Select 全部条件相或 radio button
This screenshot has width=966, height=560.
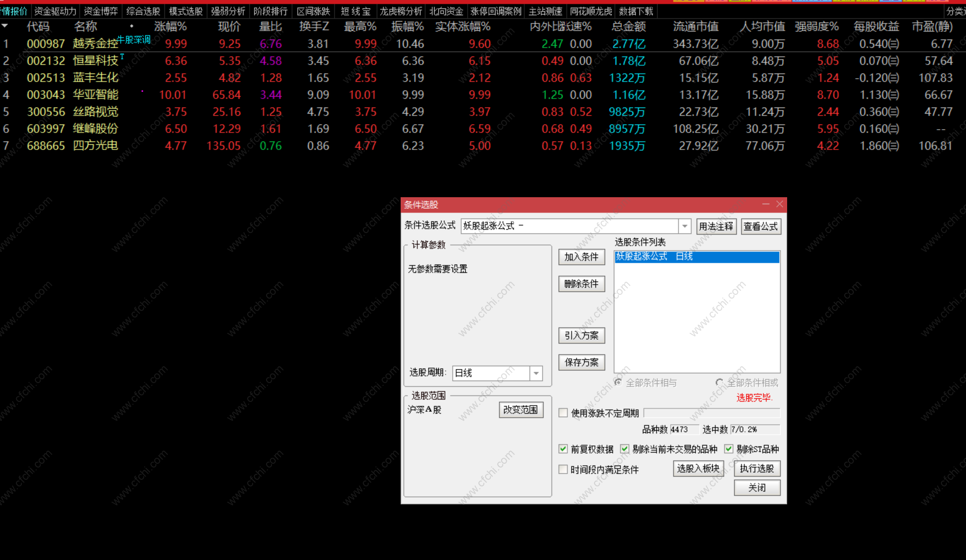[x=719, y=382]
